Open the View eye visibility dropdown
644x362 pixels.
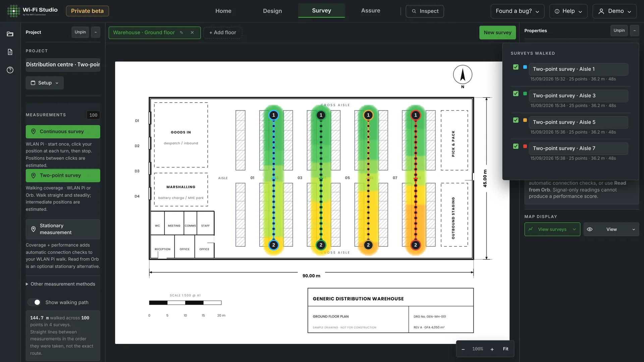click(x=611, y=229)
